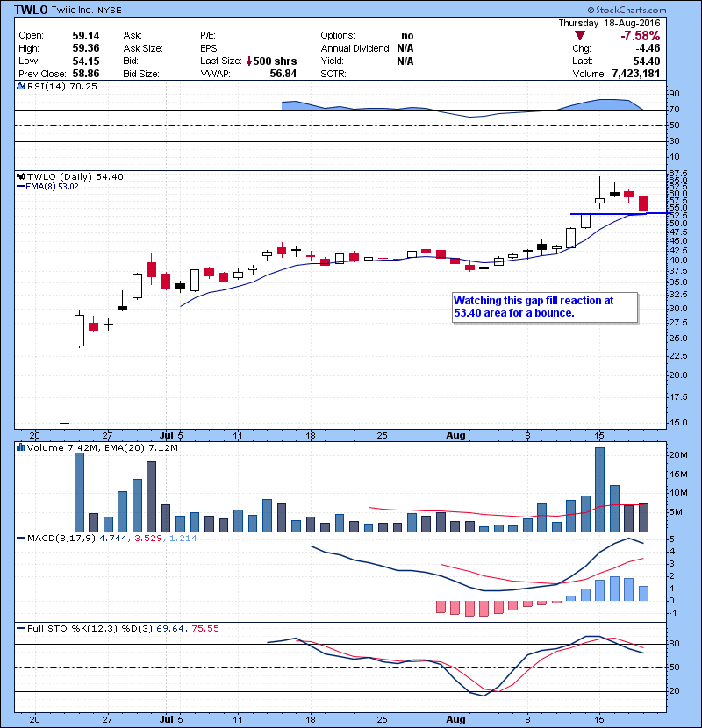The height and width of the screenshot is (728, 702).
Task: Click the MACD histogram value 1.214
Action: click(x=183, y=539)
